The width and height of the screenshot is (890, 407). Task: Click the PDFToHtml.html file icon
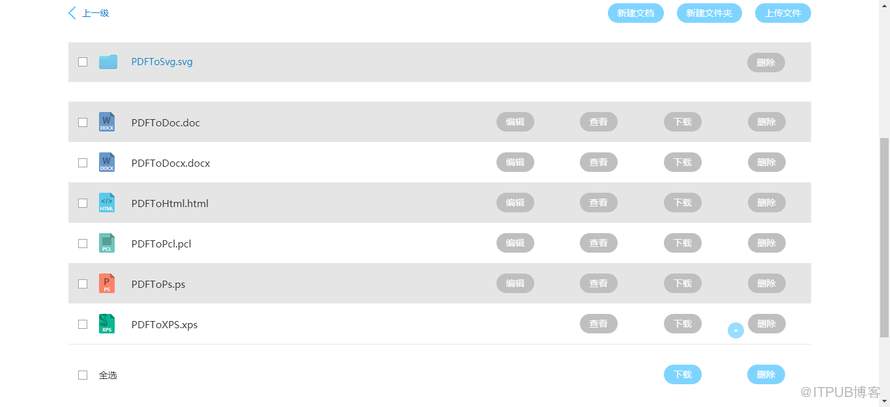pos(107,203)
